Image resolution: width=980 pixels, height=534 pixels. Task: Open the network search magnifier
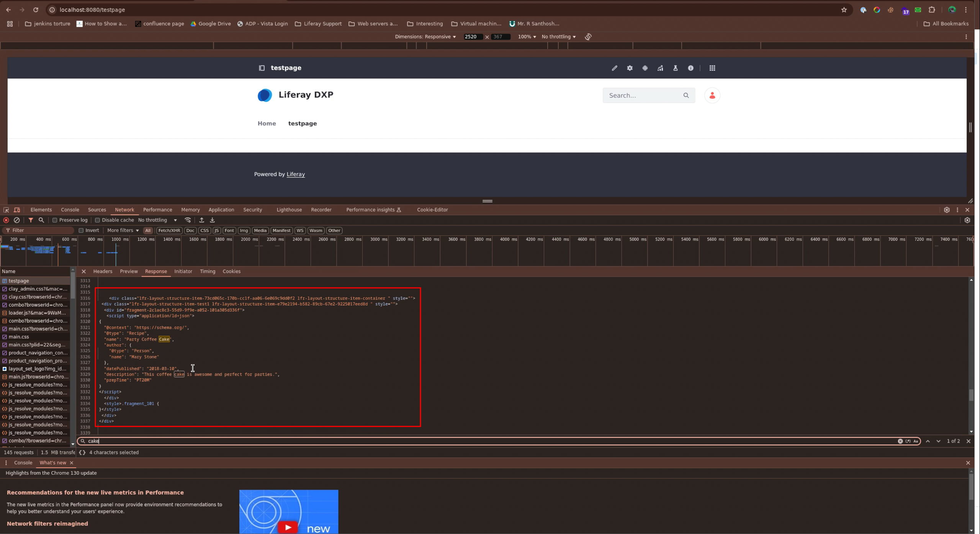pyautogui.click(x=41, y=220)
